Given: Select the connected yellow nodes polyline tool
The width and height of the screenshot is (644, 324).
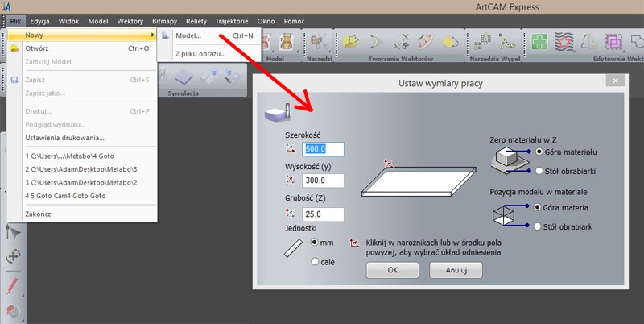Looking at the screenshot, I should 507,42.
